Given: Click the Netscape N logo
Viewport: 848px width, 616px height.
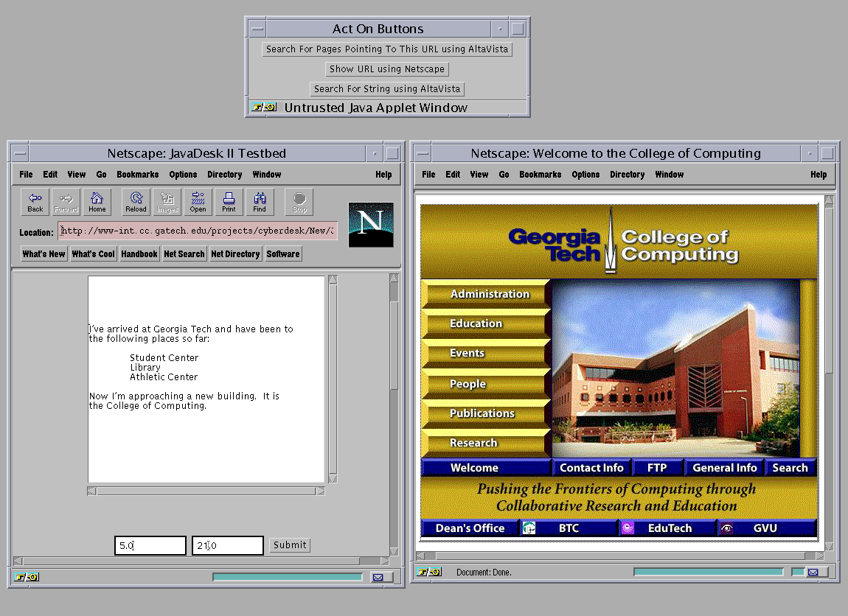Looking at the screenshot, I should [370, 225].
